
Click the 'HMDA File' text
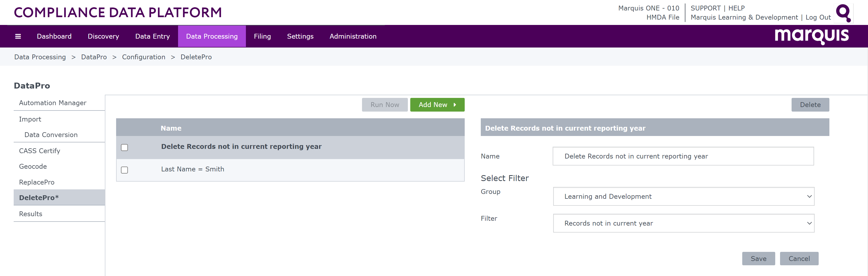click(663, 17)
